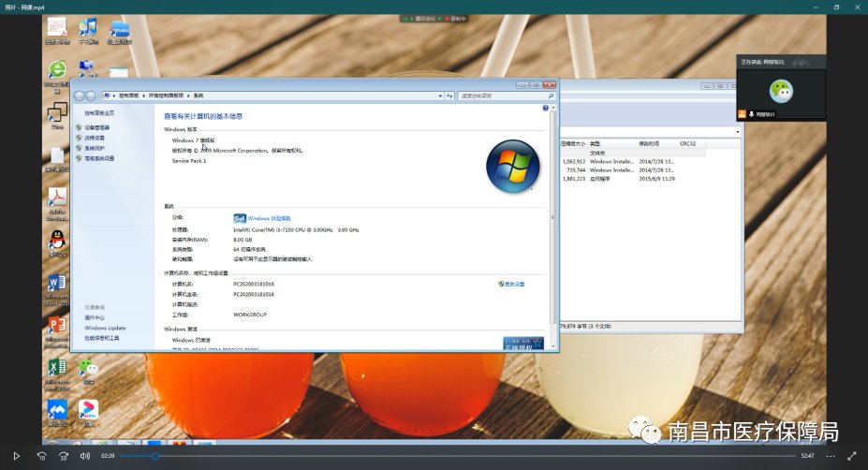Skip forward 30 seconds in the video
Screen dimensions: 868x470
(x=63, y=456)
